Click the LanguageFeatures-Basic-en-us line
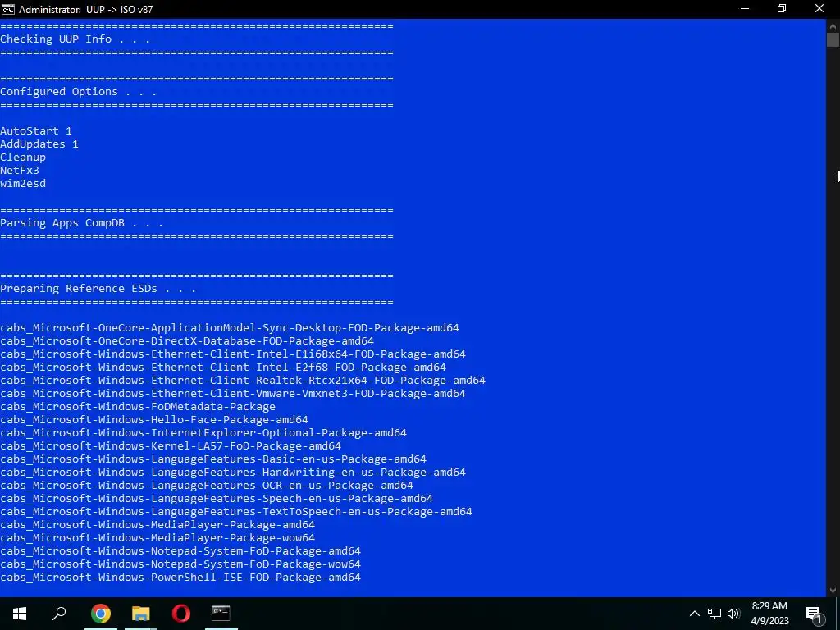840x630 pixels. click(213, 459)
